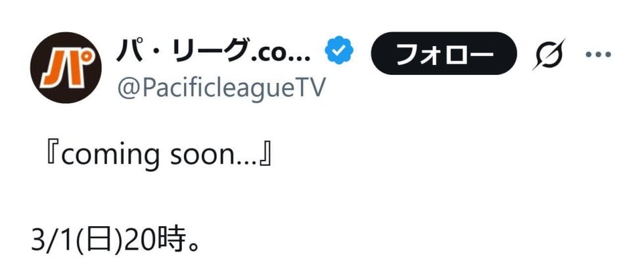Open the Grok explain-post icon
Viewport: 644px width, 263px height.
(x=549, y=54)
